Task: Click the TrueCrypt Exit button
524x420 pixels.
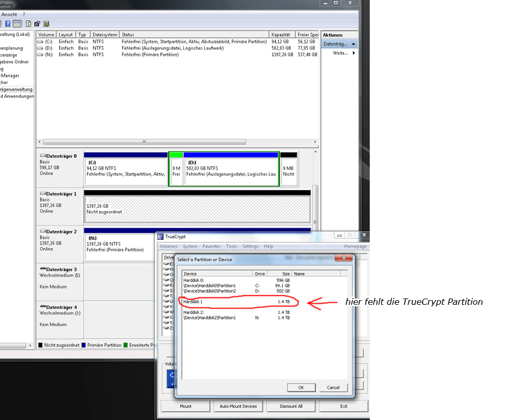Action: click(343, 406)
